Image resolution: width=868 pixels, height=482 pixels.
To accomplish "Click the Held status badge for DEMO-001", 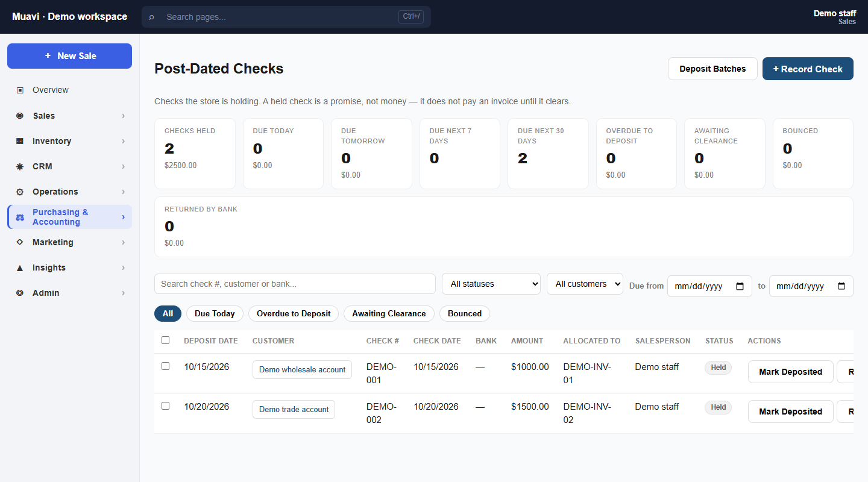I will coord(718,368).
